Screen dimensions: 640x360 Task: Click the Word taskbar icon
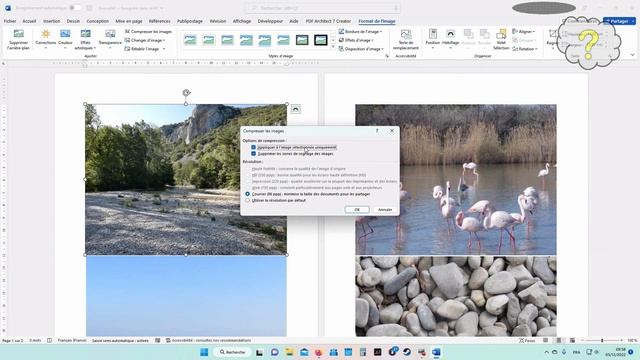(436, 352)
